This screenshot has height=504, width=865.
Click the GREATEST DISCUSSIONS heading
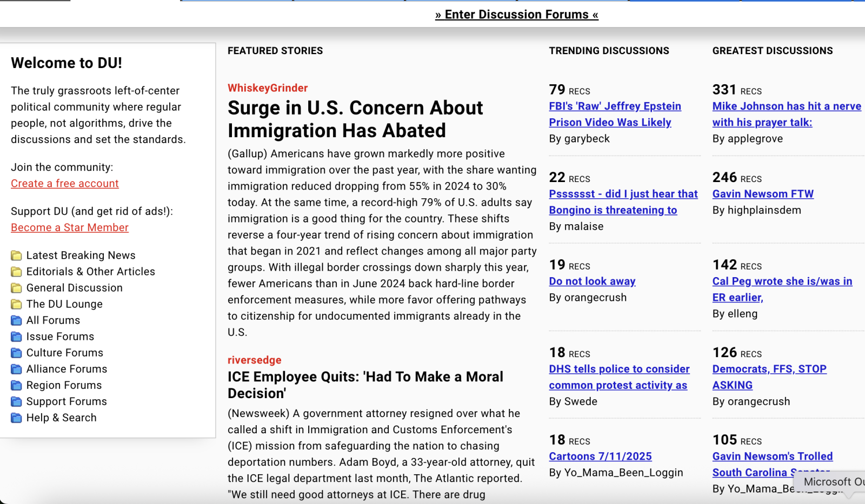pyautogui.click(x=773, y=51)
